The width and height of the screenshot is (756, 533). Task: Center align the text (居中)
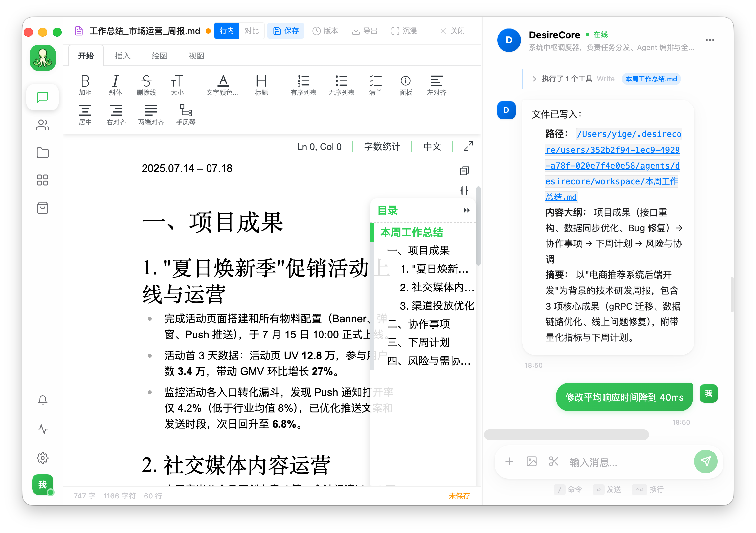click(85, 114)
